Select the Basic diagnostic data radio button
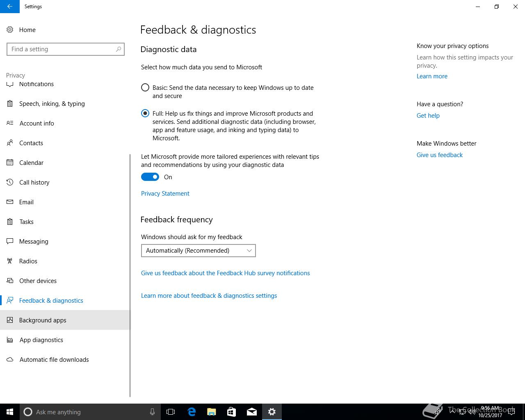Image resolution: width=525 pixels, height=420 pixels. click(145, 87)
